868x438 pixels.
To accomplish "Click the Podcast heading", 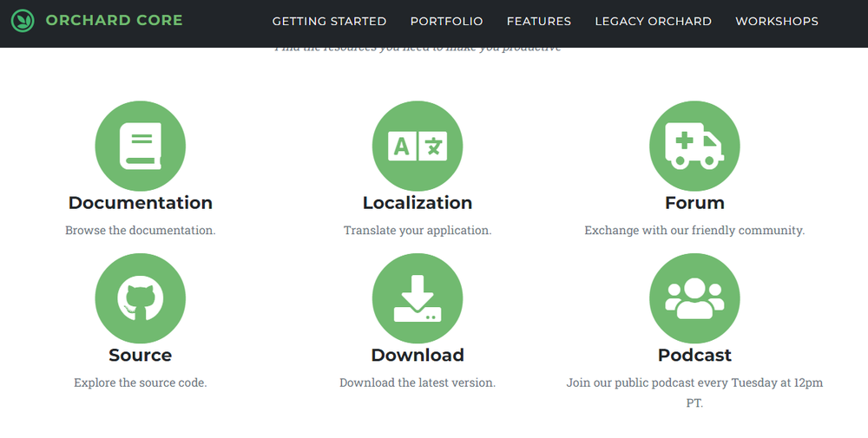I will click(x=694, y=355).
